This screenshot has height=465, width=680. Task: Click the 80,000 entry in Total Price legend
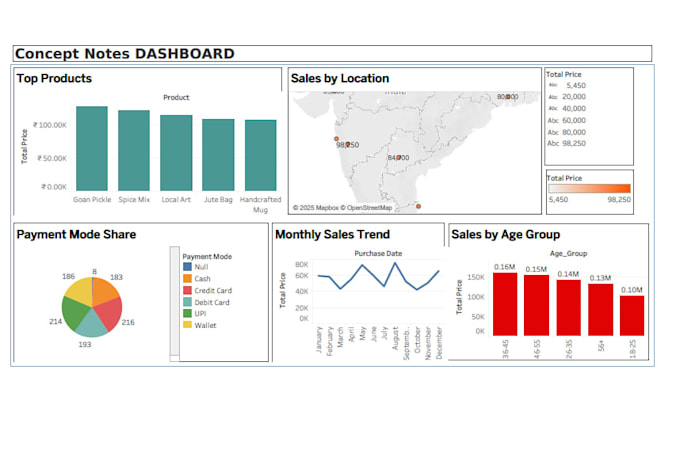567,132
